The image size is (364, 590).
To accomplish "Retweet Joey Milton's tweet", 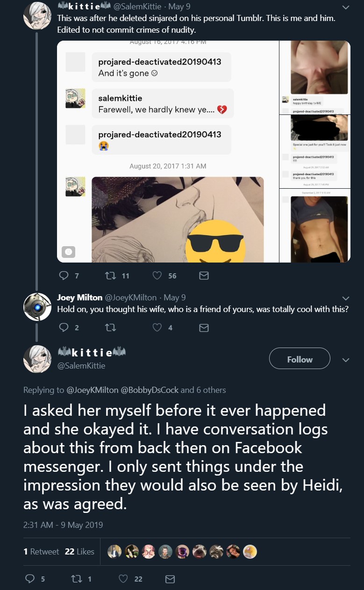I will [x=111, y=327].
